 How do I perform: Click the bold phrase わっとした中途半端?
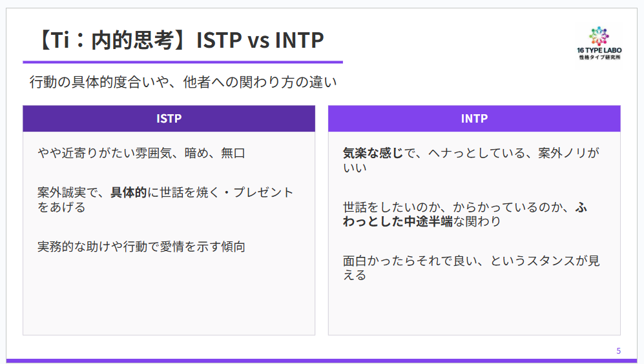pos(398,222)
